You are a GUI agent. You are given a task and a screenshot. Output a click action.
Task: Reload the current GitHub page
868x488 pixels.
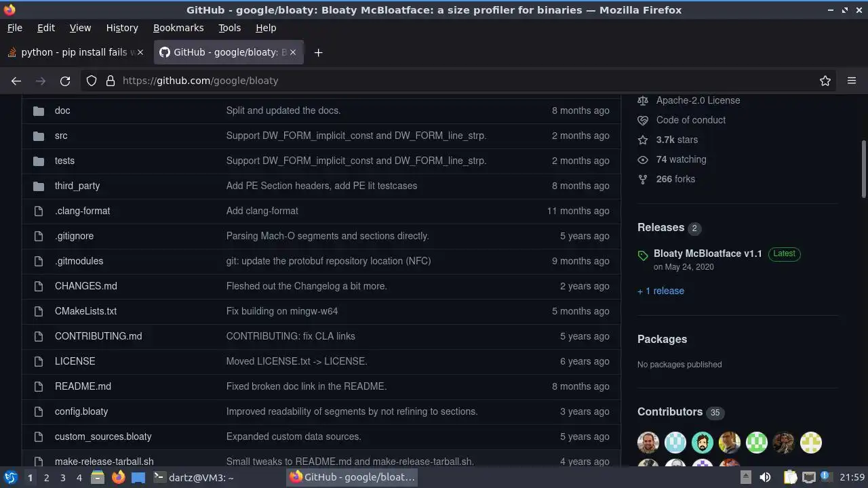(65, 81)
